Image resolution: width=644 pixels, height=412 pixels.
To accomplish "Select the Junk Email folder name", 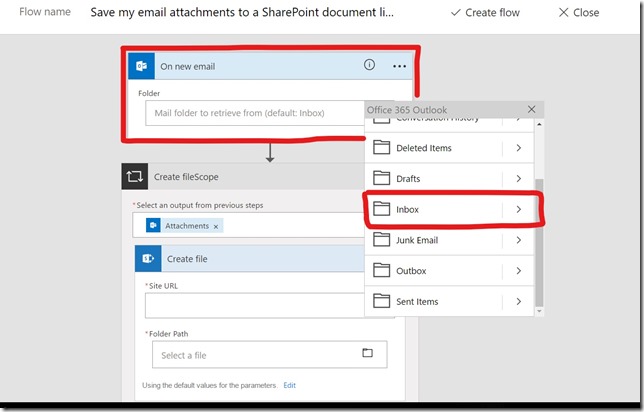I will (417, 240).
